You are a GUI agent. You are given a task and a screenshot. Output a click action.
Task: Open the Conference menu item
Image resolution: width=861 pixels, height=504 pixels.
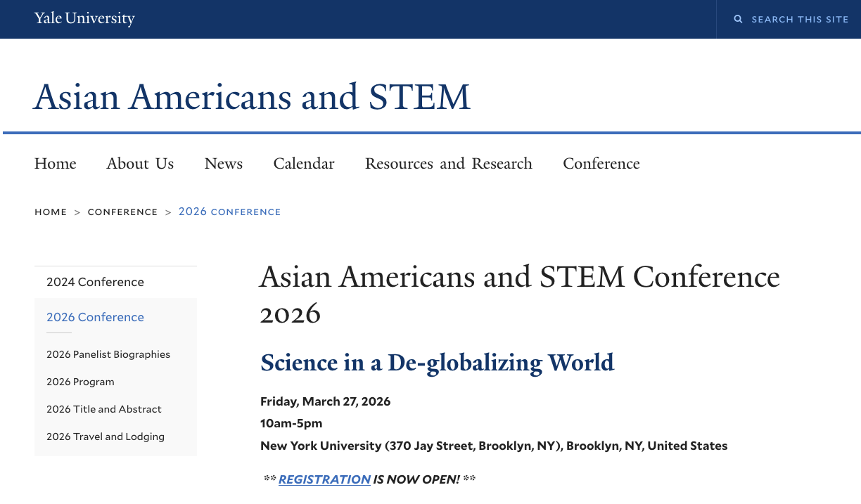pos(601,163)
